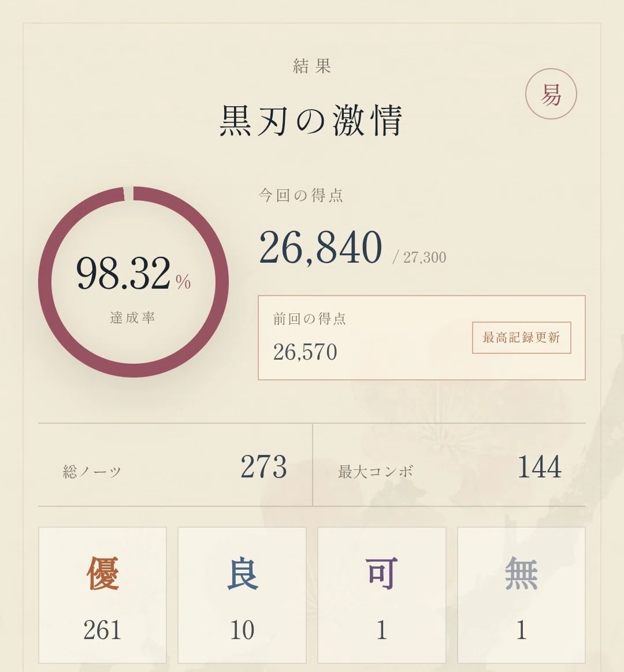Click the 最高記録更新 badge

522,338
